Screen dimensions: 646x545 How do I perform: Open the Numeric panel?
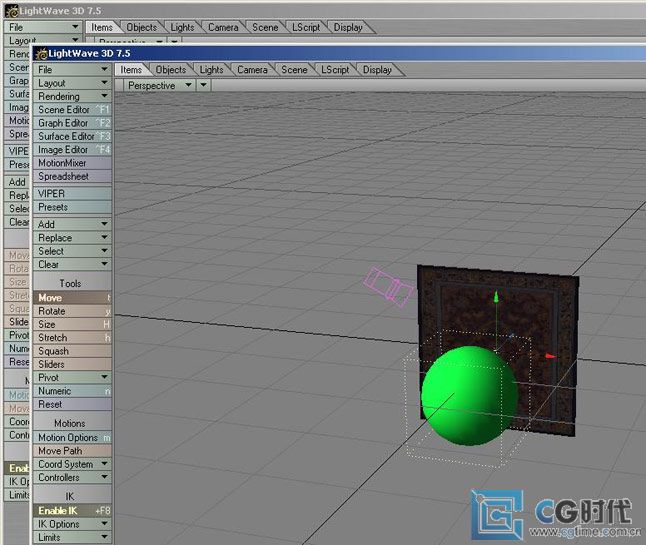click(72, 391)
